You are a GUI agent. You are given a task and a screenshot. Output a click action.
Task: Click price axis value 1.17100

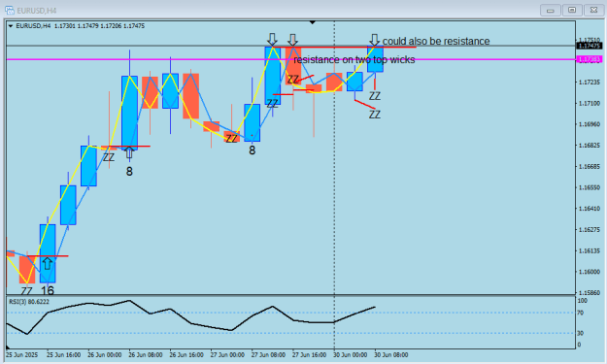point(590,103)
